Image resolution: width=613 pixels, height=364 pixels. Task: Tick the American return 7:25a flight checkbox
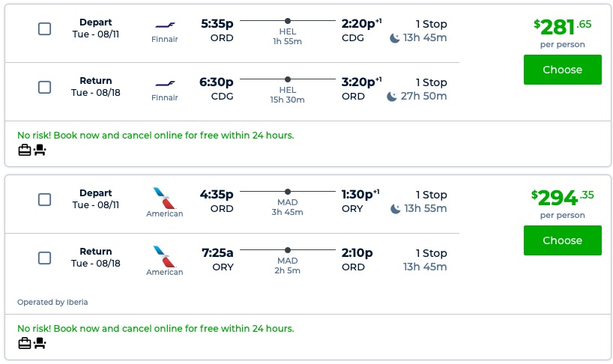coord(45,258)
